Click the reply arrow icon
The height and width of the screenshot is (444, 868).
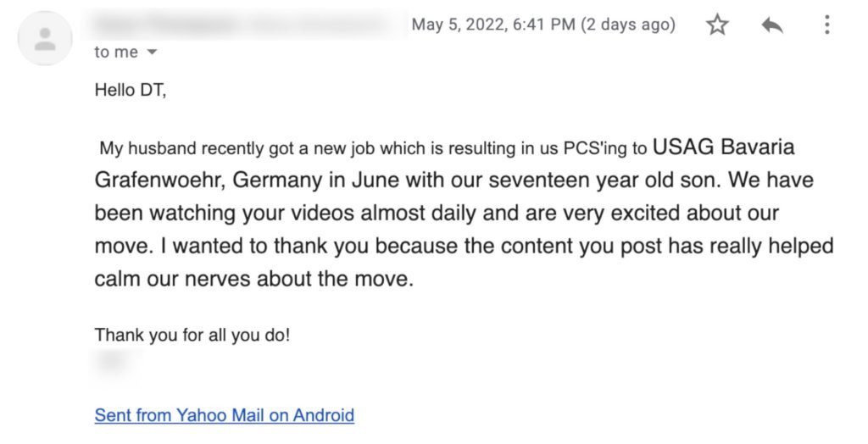coord(771,25)
